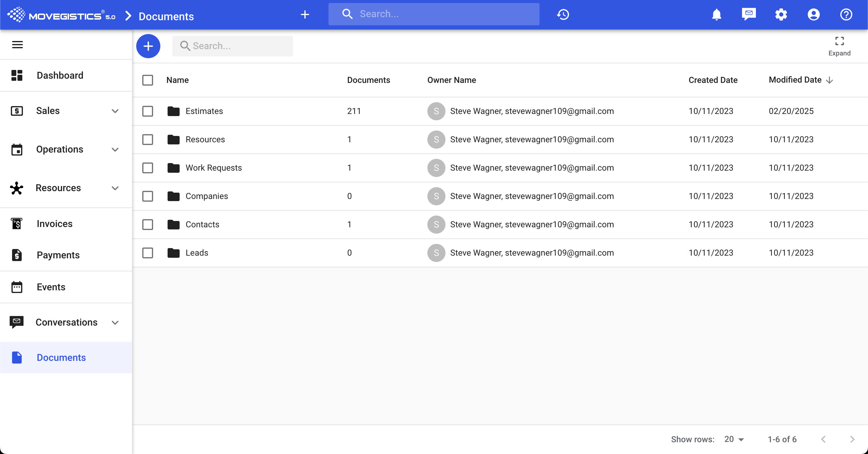This screenshot has width=868, height=454.
Task: Expand the Conversations sidebar chevron
Action: click(x=115, y=323)
